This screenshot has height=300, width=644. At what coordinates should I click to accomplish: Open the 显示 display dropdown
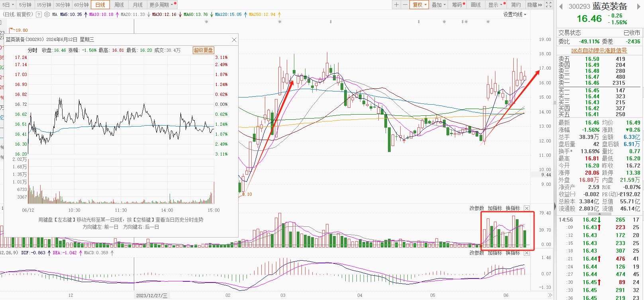(x=496, y=5)
